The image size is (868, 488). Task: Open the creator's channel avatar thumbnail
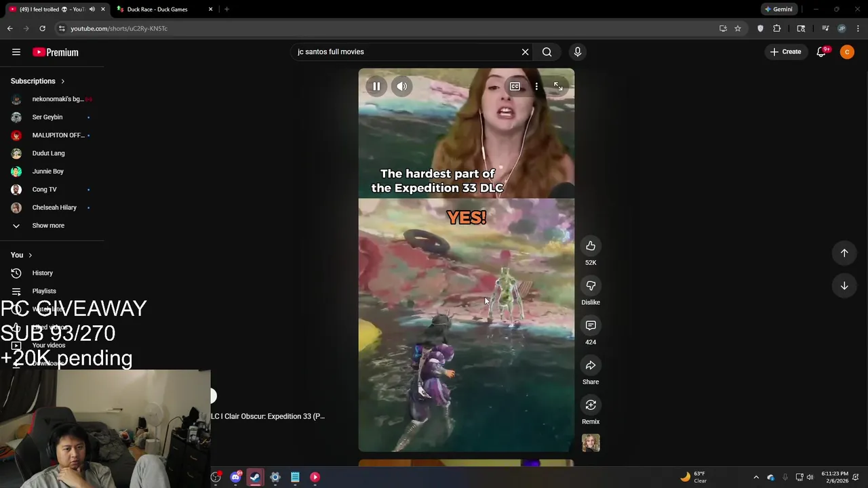pyautogui.click(x=591, y=443)
